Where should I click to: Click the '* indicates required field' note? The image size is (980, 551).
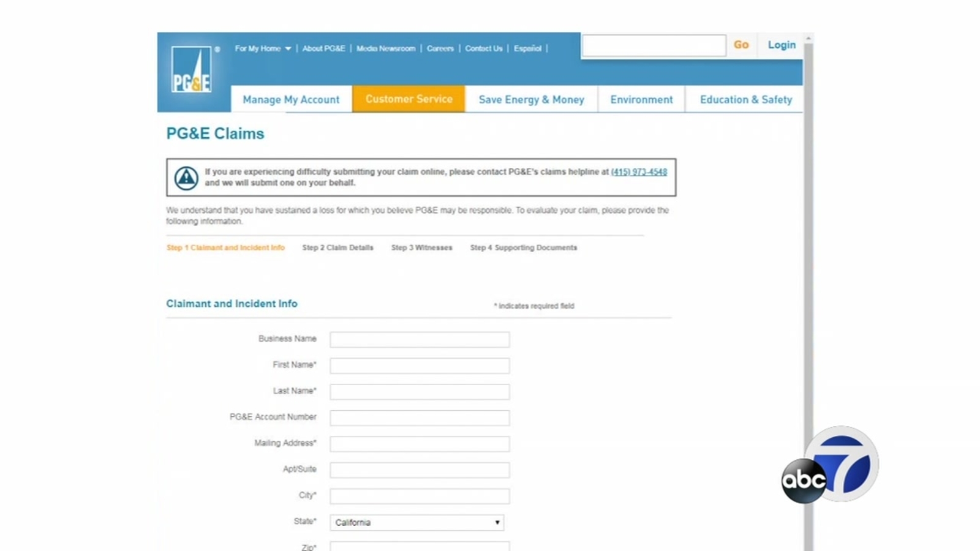(x=534, y=306)
